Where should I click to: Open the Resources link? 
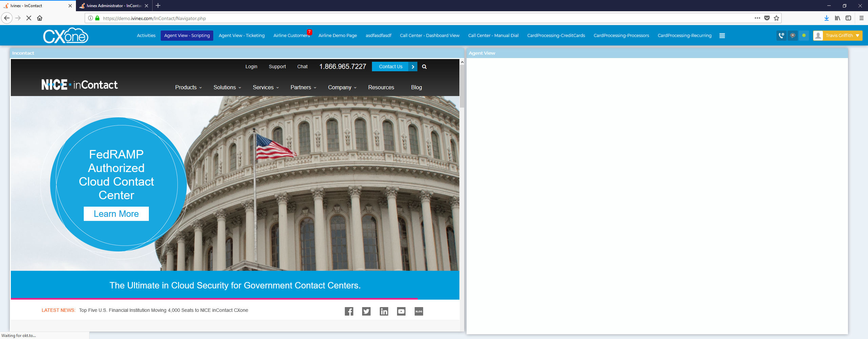381,87
